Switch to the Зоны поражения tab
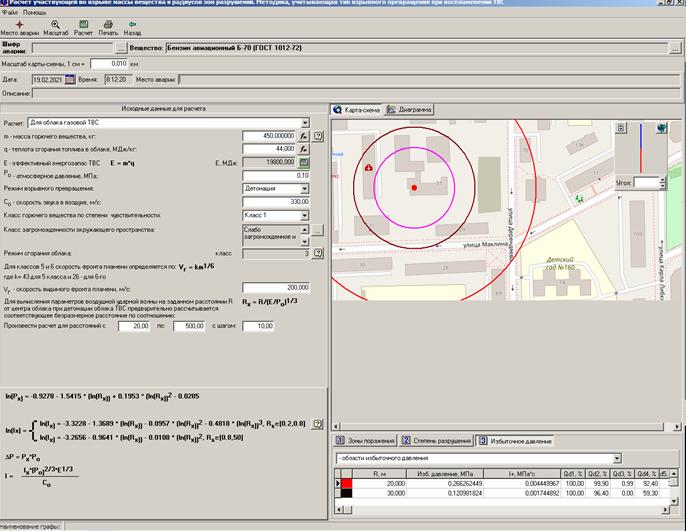The height and width of the screenshot is (531, 686). [x=365, y=440]
